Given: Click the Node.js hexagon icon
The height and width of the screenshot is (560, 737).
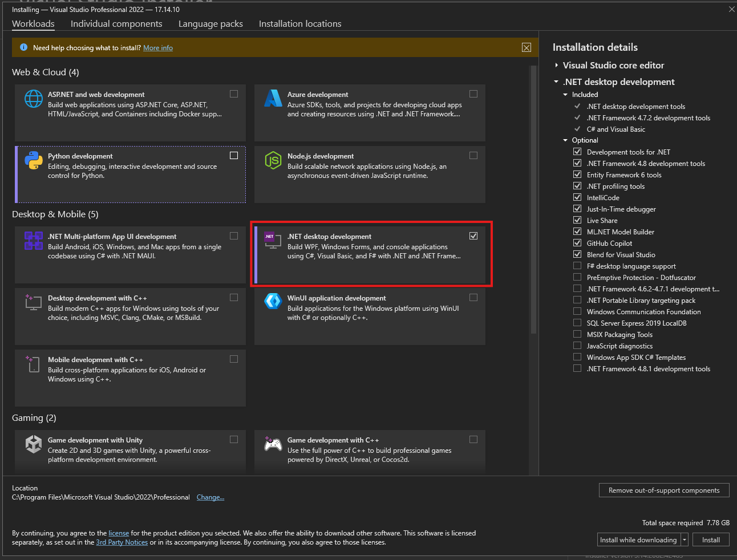Looking at the screenshot, I should [x=273, y=160].
